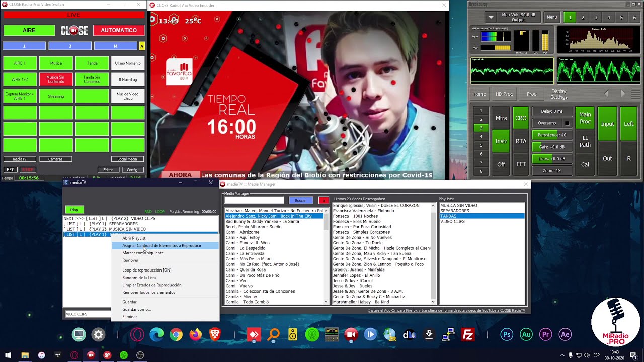Open the computer monitor icon in the dock
This screenshot has height=362, width=644.
tap(78, 334)
